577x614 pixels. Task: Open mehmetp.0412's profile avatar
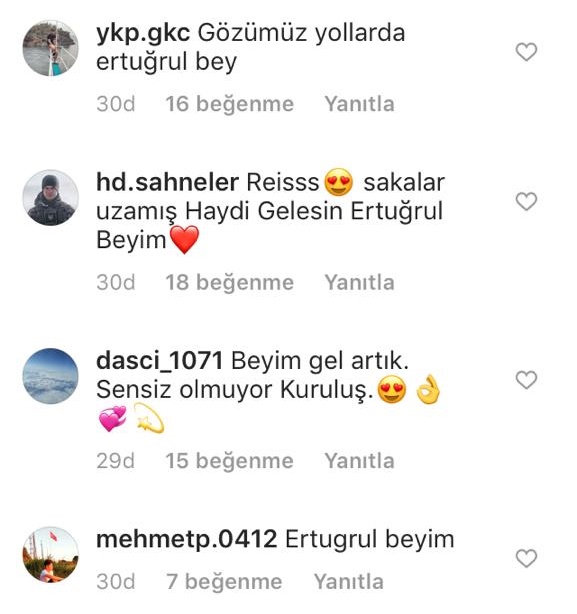[50, 554]
